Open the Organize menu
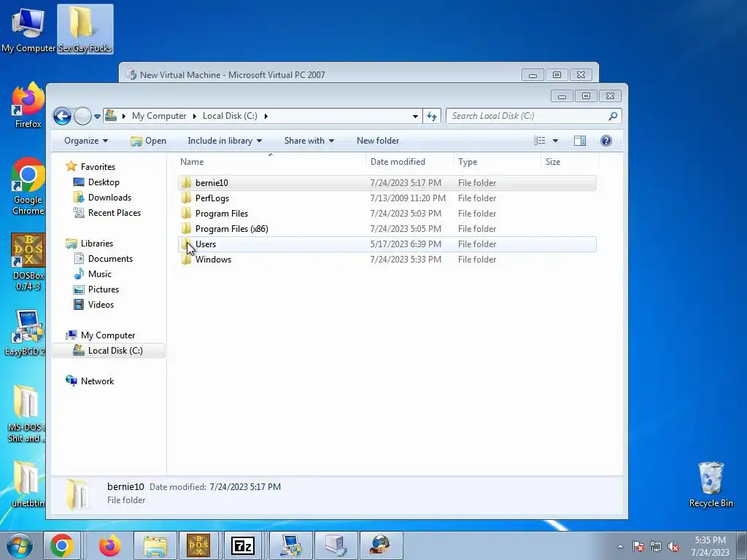Viewport: 747px width, 560px height. click(86, 141)
